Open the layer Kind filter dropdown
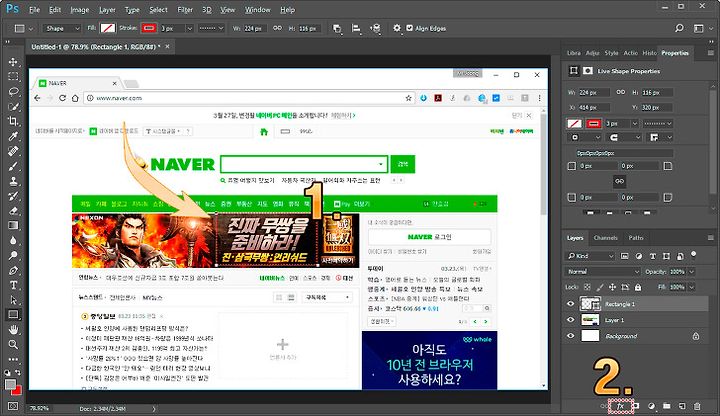720x416 pixels. click(x=590, y=256)
